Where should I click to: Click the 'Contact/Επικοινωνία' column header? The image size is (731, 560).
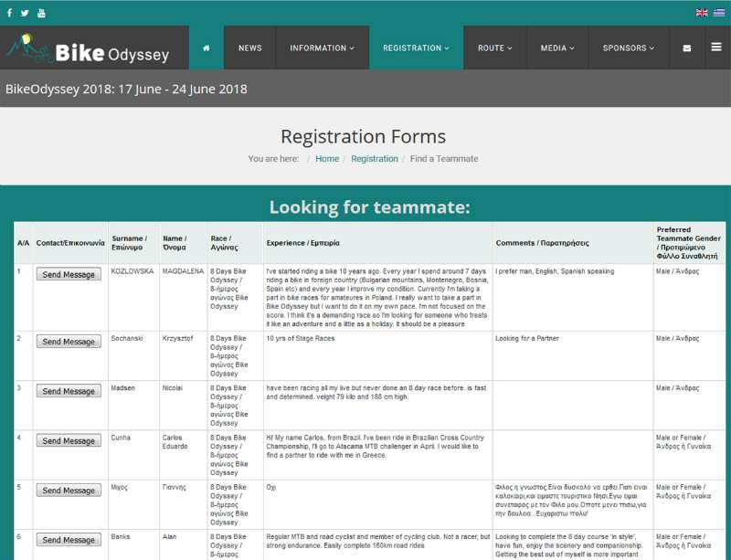70,243
